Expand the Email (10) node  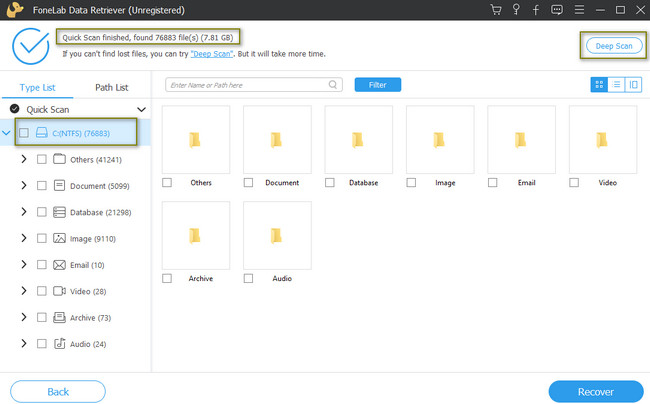pos(24,264)
